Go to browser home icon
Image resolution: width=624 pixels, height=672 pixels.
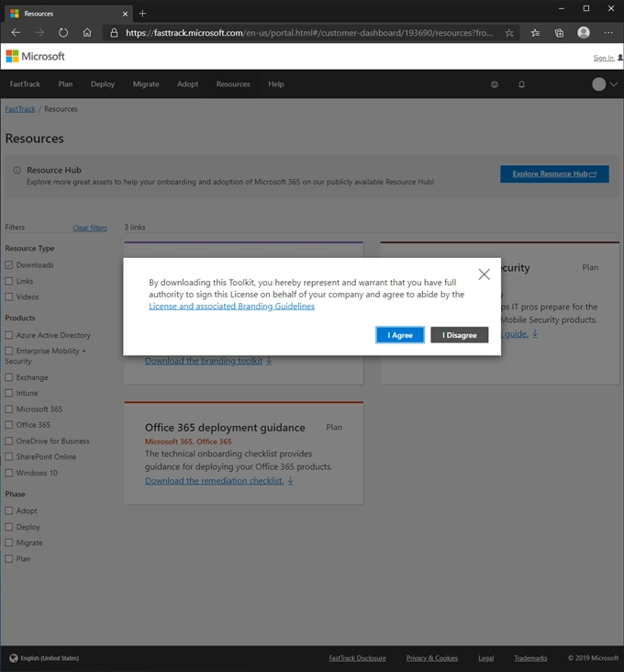[x=87, y=32]
